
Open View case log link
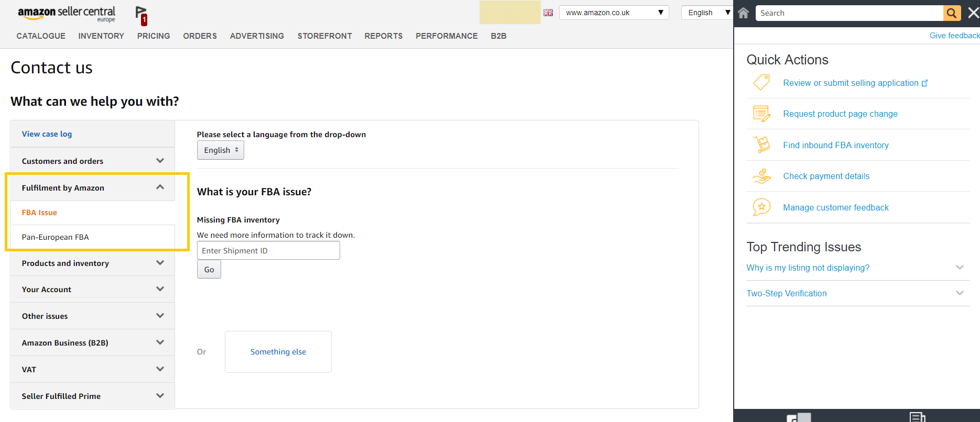tap(47, 134)
